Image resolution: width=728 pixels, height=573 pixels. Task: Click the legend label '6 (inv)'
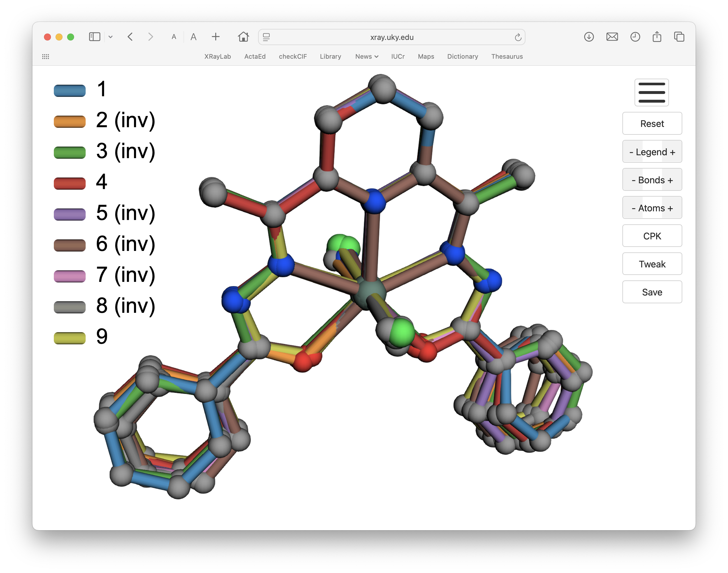(126, 244)
